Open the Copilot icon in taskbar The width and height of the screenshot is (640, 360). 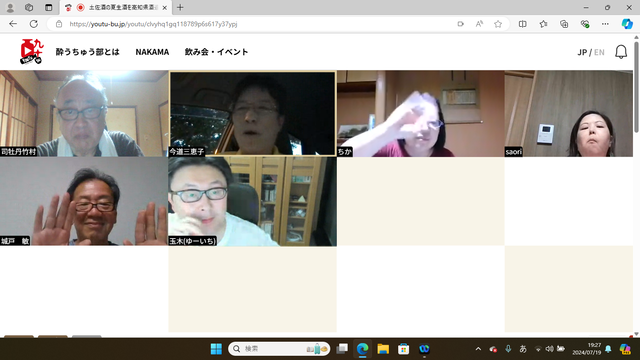[625, 349]
